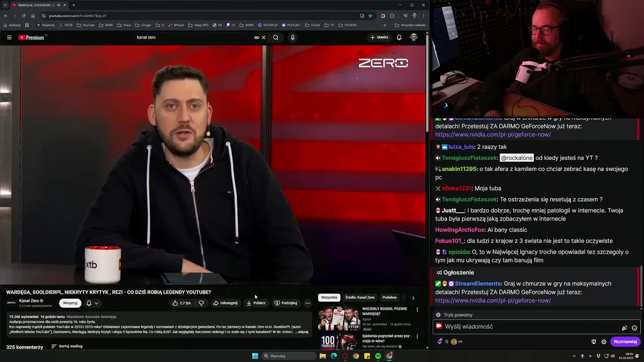Select the Podobne chip

point(389,298)
